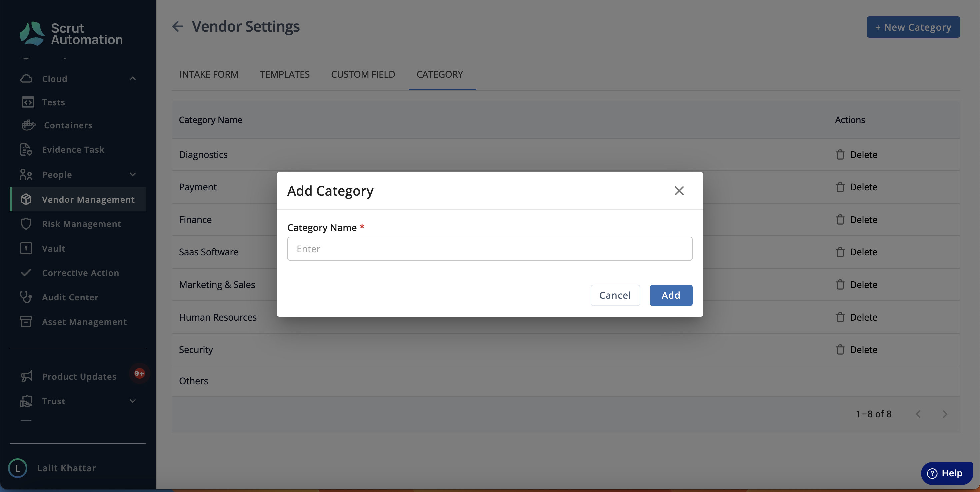Image resolution: width=980 pixels, height=492 pixels.
Task: Open the Templates tab
Action: point(285,74)
